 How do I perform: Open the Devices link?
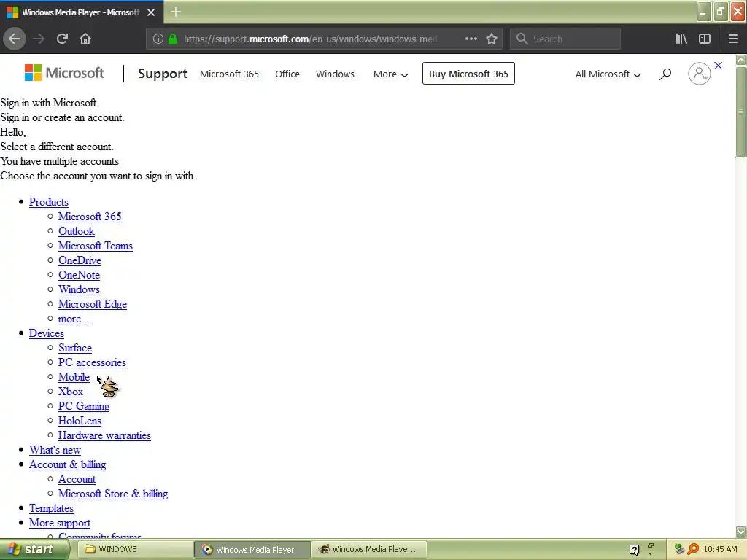46,333
